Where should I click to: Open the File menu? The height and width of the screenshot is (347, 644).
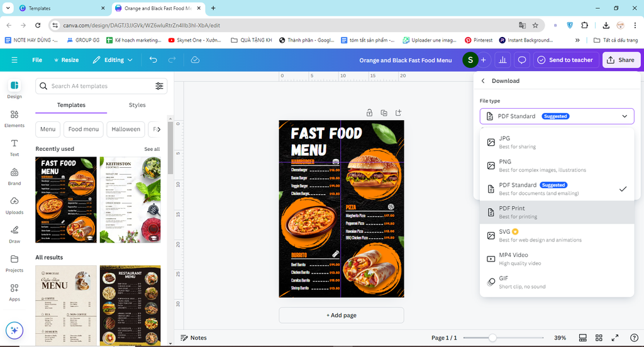click(37, 60)
